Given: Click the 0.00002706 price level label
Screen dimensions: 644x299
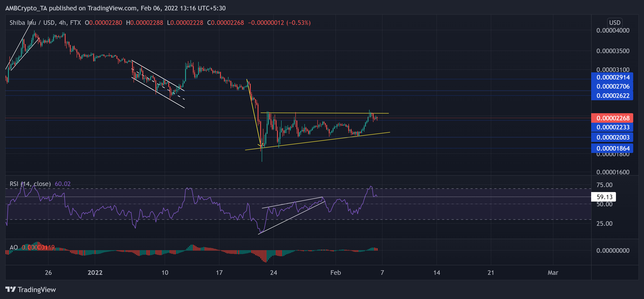Looking at the screenshot, I should coord(612,86).
